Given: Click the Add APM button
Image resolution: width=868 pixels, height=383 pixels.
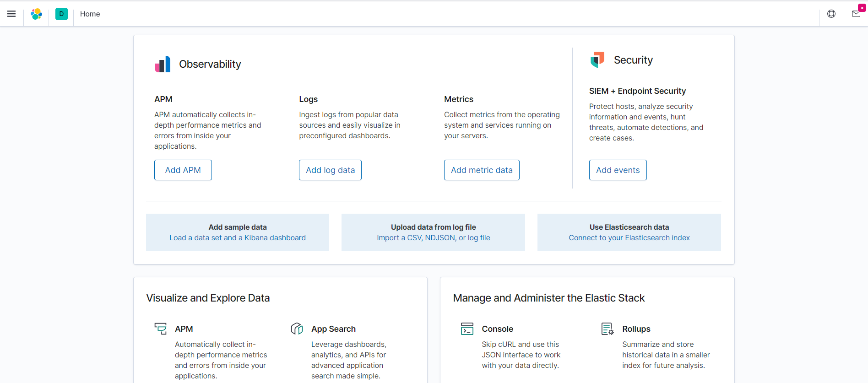Looking at the screenshot, I should [183, 170].
